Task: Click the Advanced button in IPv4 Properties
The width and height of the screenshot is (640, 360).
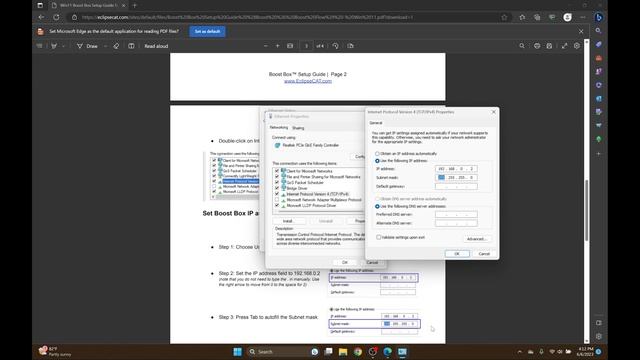Action: coord(476,239)
